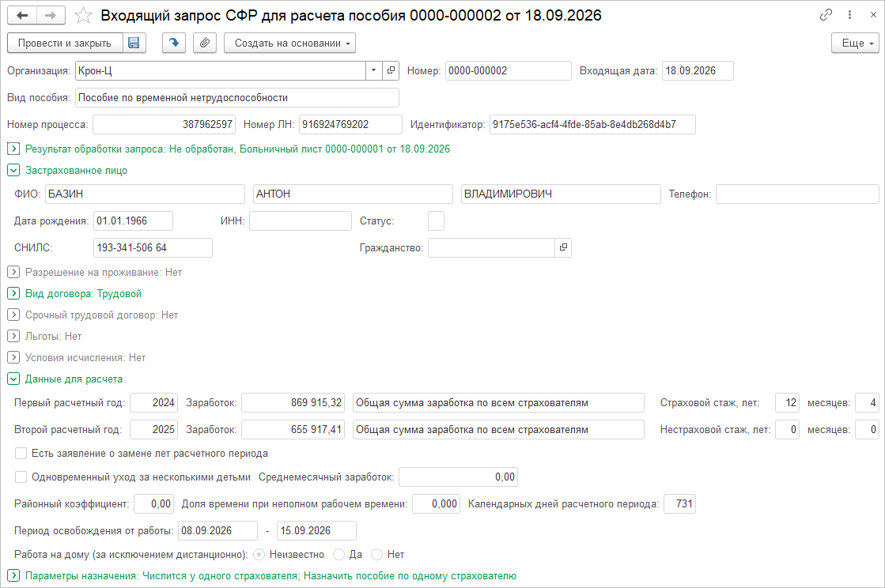The width and height of the screenshot is (885, 588).
Task: Open attachments with the paperclip icon
Action: 205,43
